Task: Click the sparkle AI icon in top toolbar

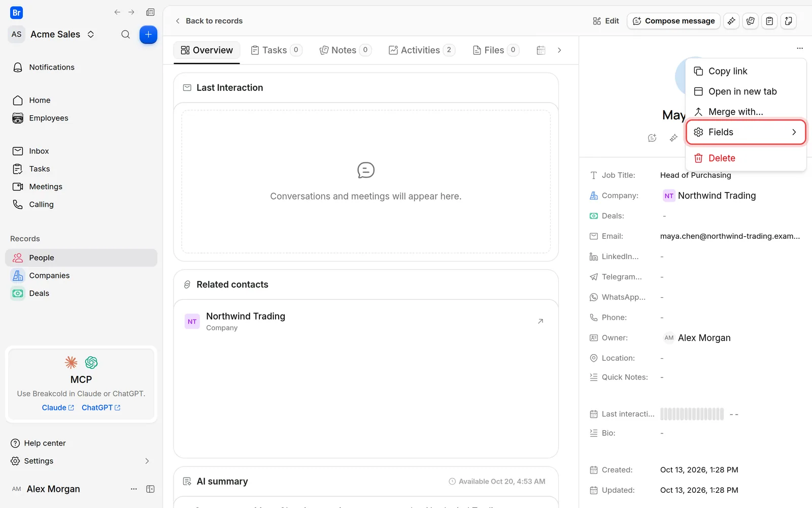Action: 731,21
